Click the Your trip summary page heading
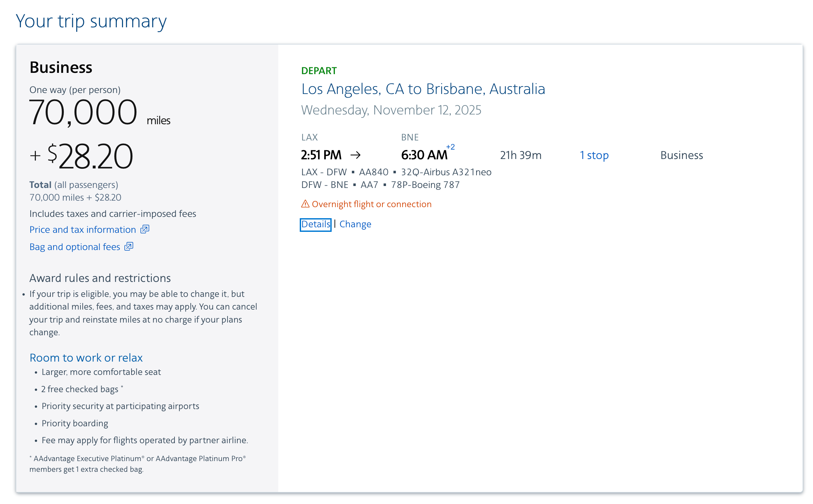Image resolution: width=813 pixels, height=504 pixels. tap(91, 21)
